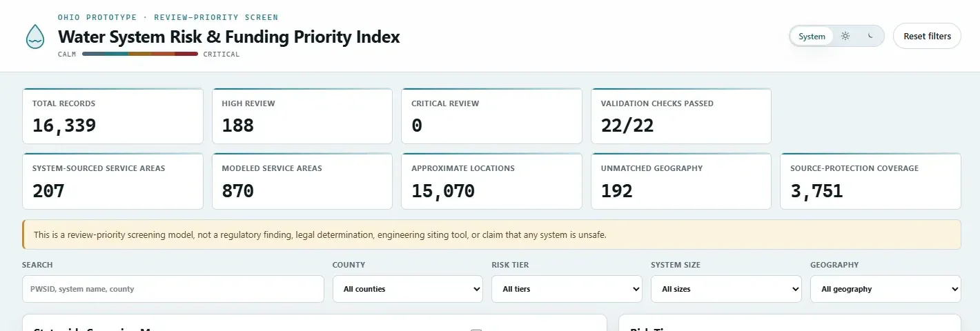980x331 pixels.
Task: Click the Water System Risk & Funding title
Action: (228, 37)
